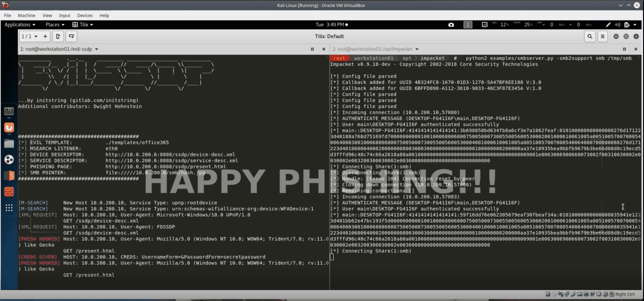Click the add terminal down button
The image size is (644, 301).
point(71,36)
